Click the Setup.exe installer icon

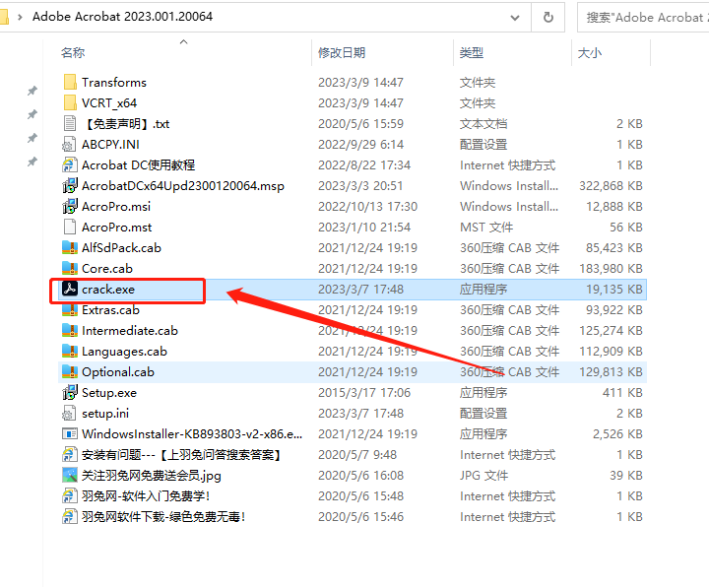(70, 393)
